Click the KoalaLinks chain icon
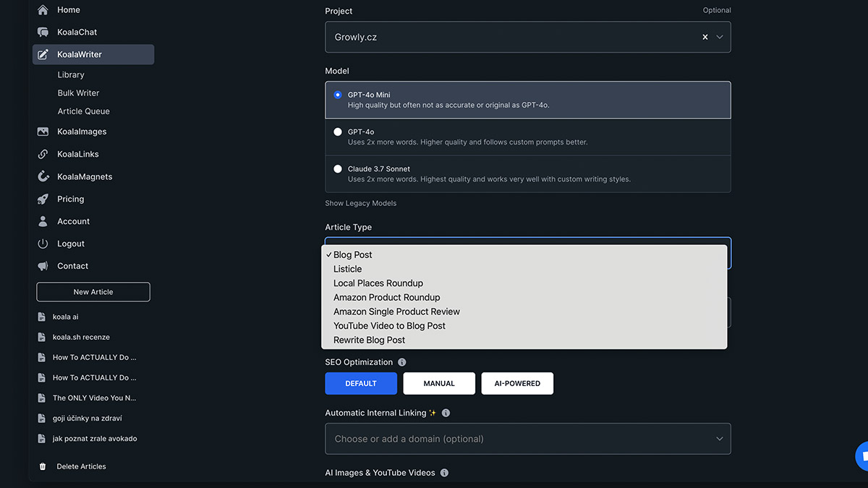This screenshot has width=868, height=488. 43,154
